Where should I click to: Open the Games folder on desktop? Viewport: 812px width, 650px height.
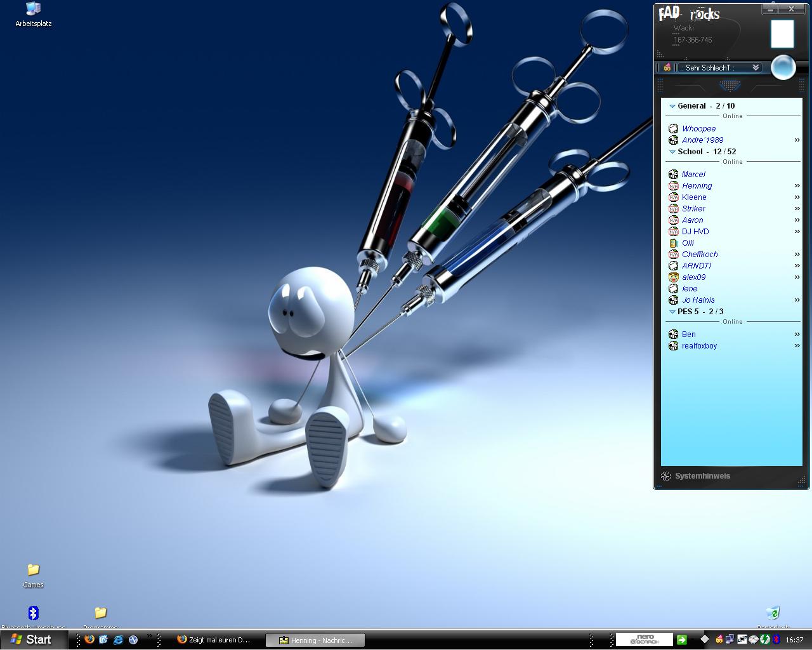[33, 575]
